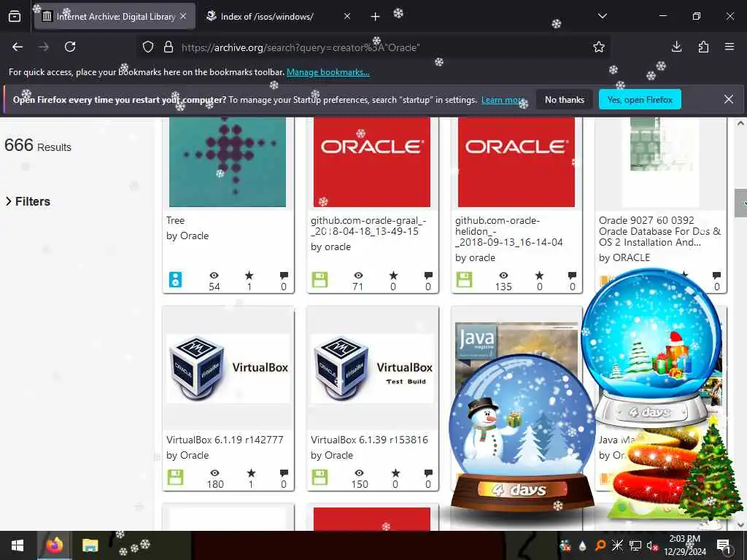Open the Firefox application menu

tap(729, 47)
